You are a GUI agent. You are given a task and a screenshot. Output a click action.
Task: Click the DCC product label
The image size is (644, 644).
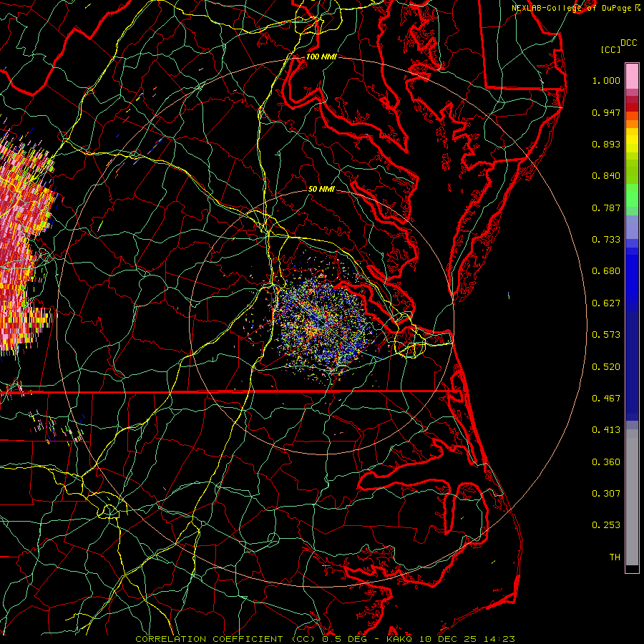click(628, 43)
